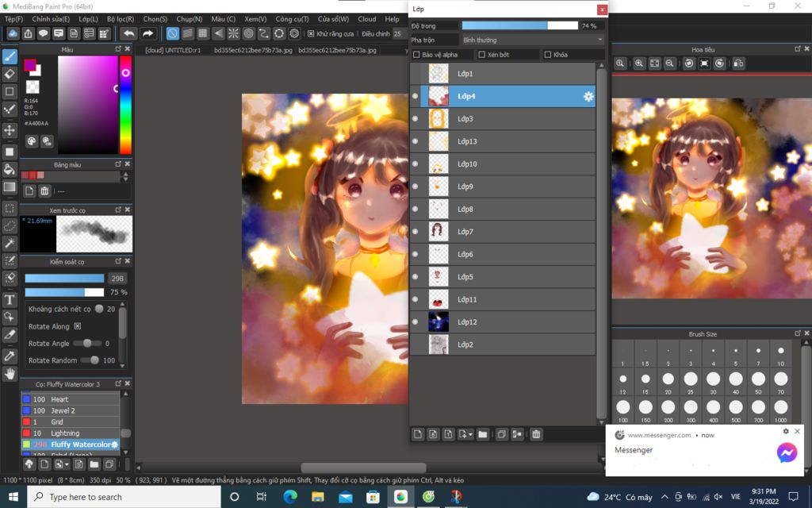Enable the radial snap guide
812x508 pixels.
(234, 33)
